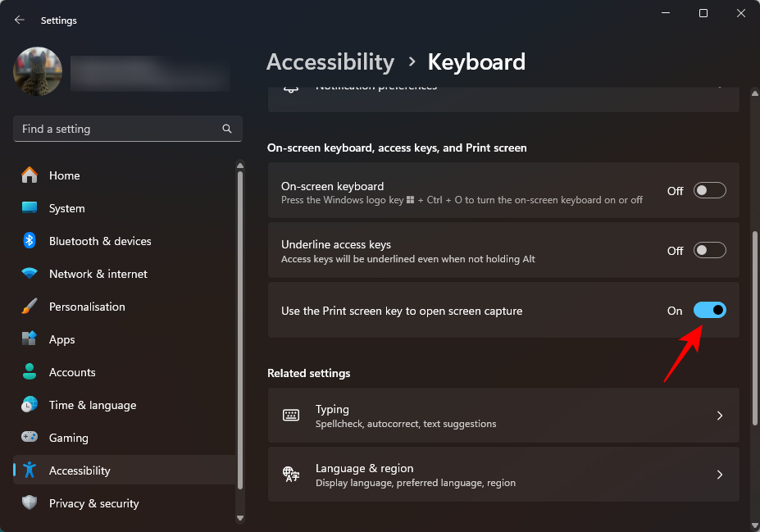This screenshot has width=760, height=532.
Task: Click the Privacy & security shield icon
Action: pos(30,503)
